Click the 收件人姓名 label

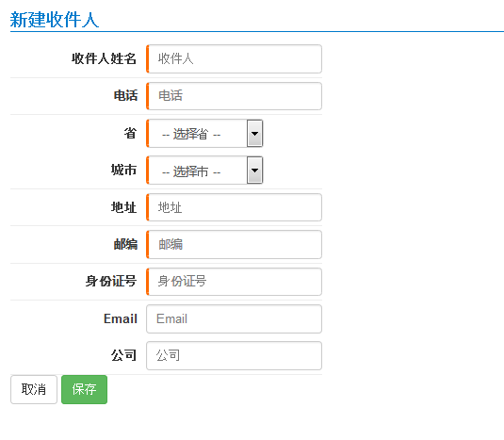click(x=105, y=58)
